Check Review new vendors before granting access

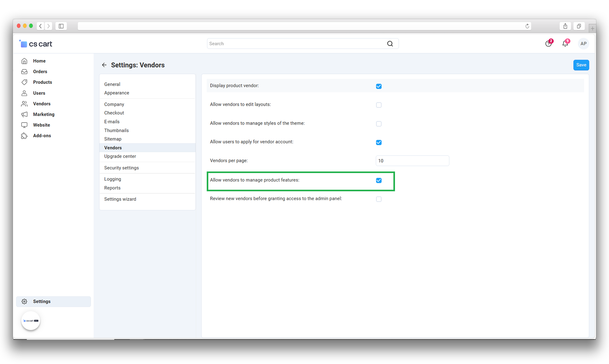pos(379,199)
